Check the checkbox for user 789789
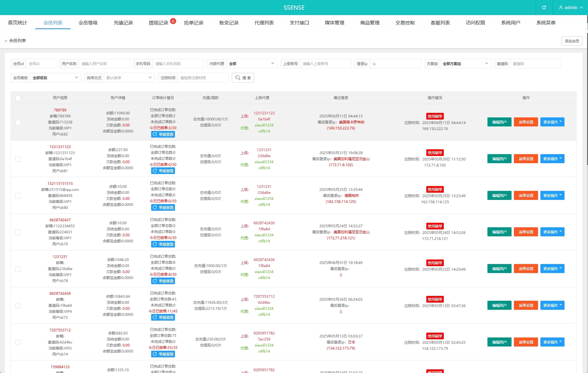Screen dimensions: 588x373 (18, 123)
